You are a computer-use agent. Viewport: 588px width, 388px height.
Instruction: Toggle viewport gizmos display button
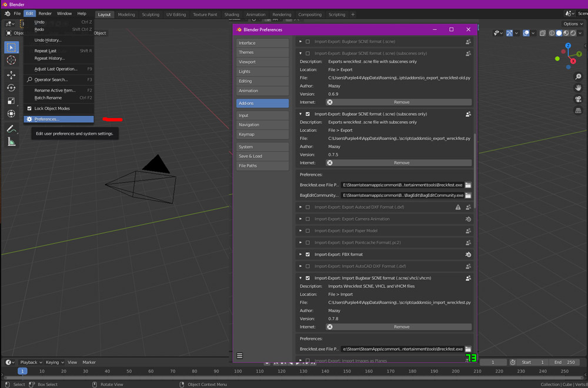[x=509, y=33]
